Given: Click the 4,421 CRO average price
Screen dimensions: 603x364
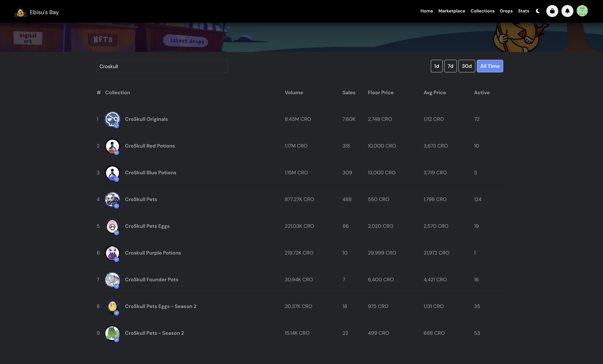Looking at the screenshot, I should [x=435, y=280].
